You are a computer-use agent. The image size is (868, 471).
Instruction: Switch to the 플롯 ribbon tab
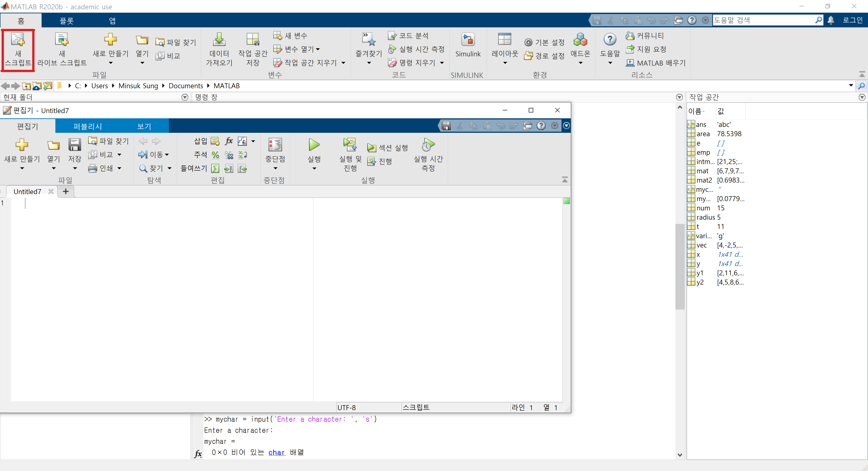tap(66, 21)
